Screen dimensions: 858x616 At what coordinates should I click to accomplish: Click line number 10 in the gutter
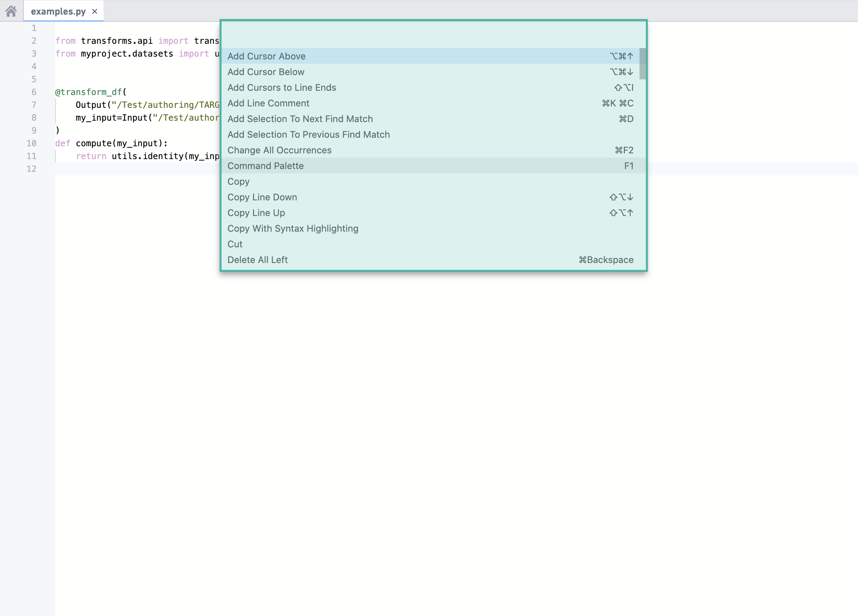[x=31, y=143]
